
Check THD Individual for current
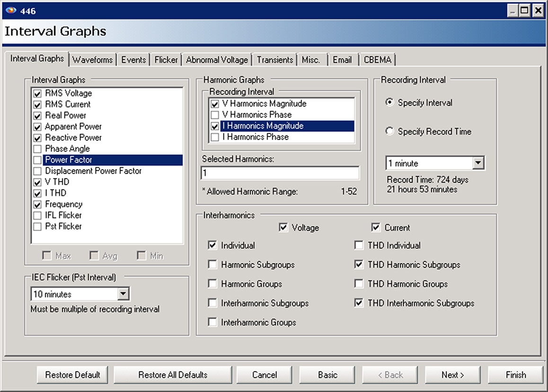[359, 245]
